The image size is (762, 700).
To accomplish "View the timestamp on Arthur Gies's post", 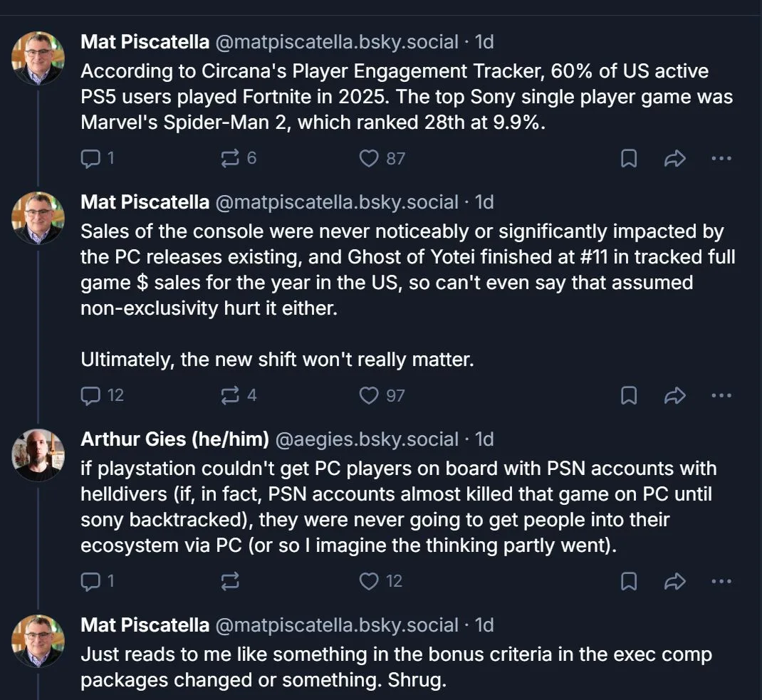I will [484, 439].
